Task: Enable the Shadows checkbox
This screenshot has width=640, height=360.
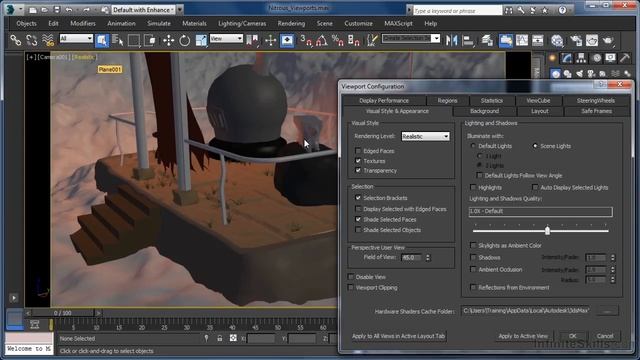Action: [x=473, y=258]
